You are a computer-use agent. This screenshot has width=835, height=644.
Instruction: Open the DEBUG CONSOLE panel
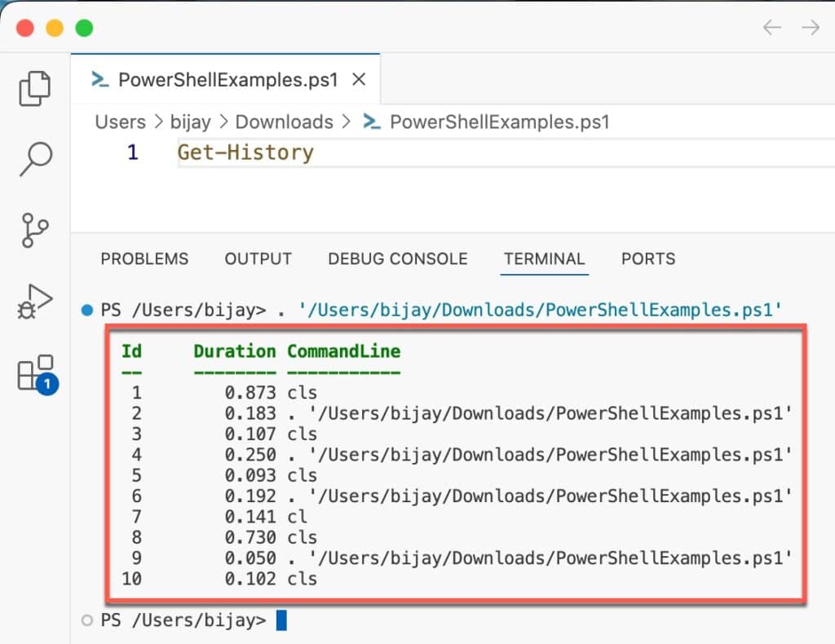397,258
